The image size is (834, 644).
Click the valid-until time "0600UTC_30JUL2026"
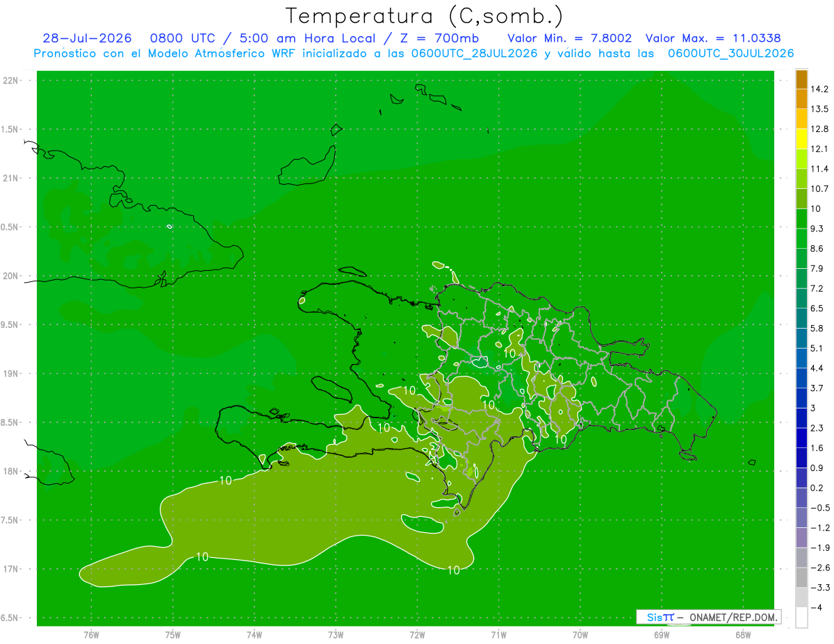point(730,53)
